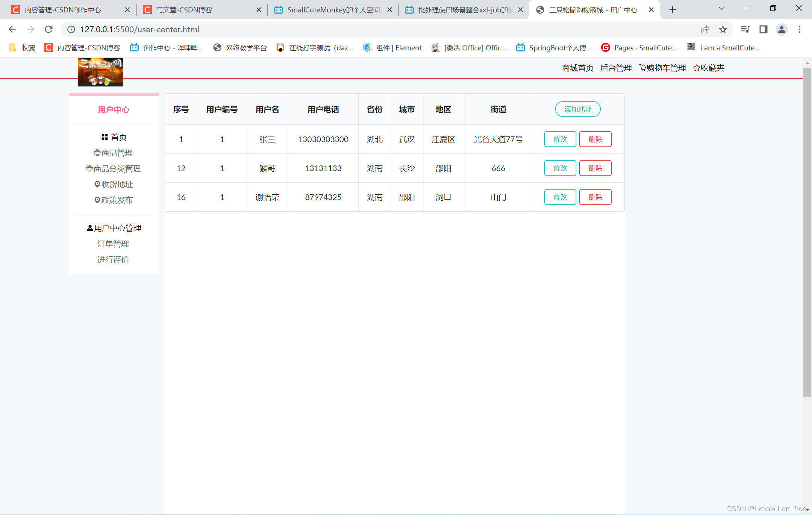Open the Chrome profile avatar
812x515 pixels.
[782, 29]
